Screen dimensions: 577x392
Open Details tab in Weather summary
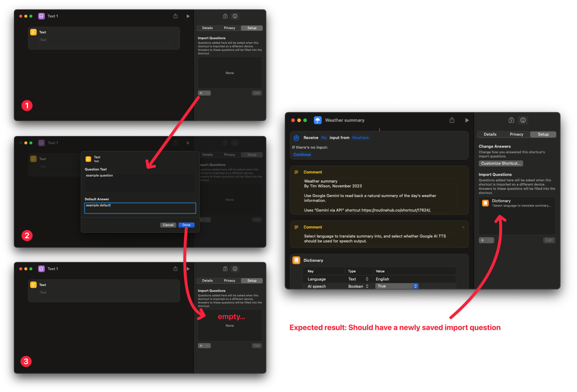tap(490, 134)
